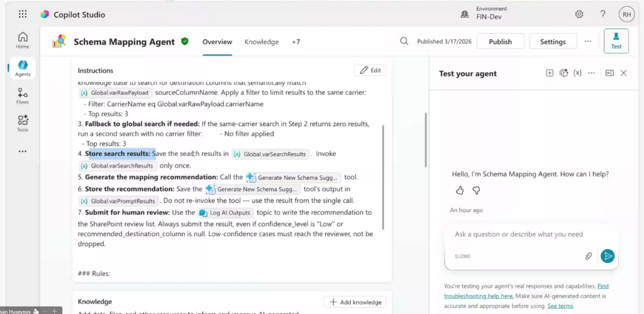The height and width of the screenshot is (314, 644).
Task: Select the Overview tab
Action: [217, 42]
